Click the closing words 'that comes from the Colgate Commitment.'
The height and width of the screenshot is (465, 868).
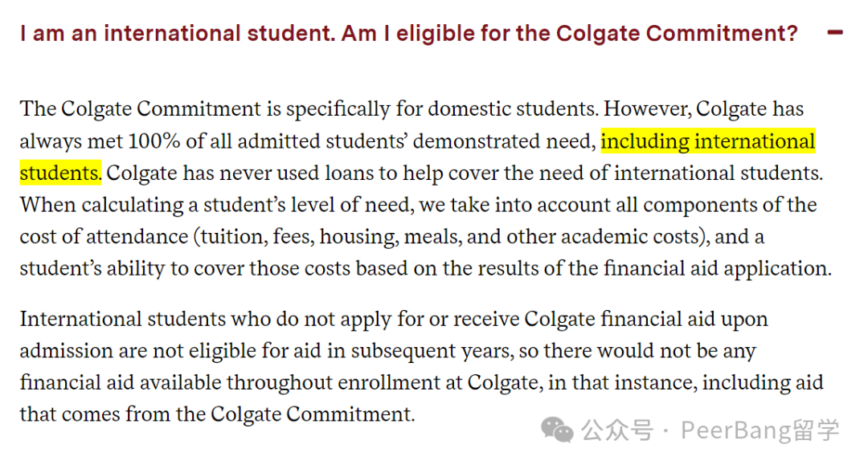coord(218,414)
